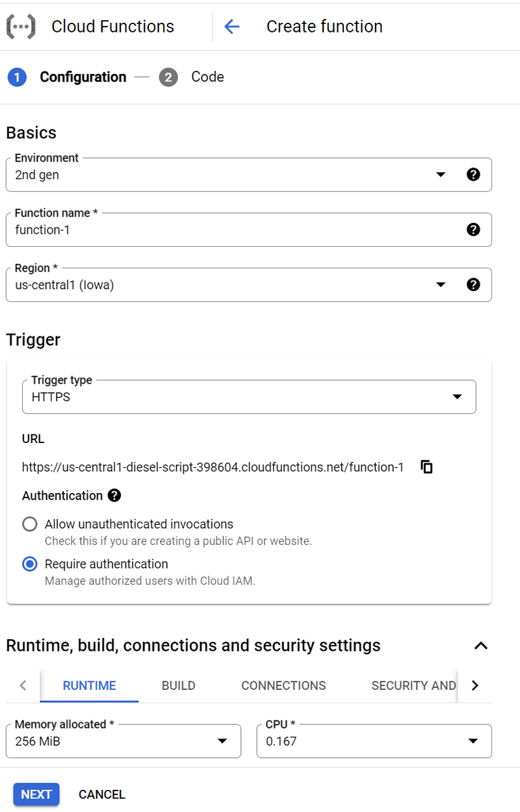Click the NEXT button
This screenshot has width=520, height=812.
(x=36, y=794)
